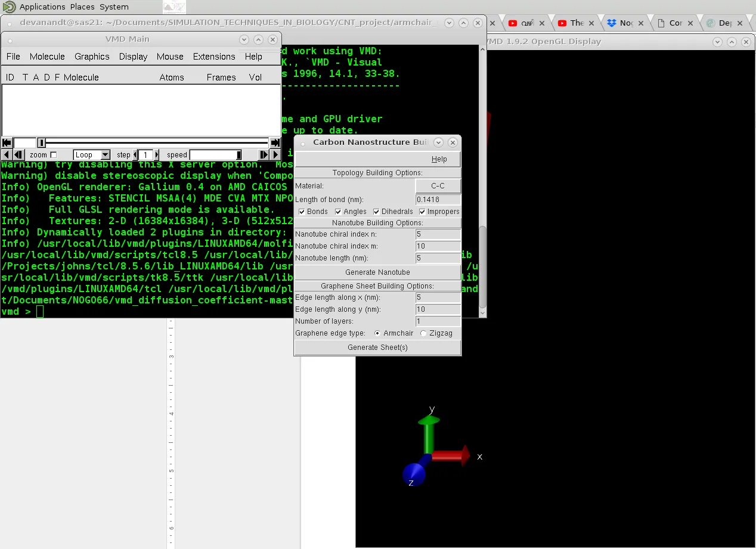This screenshot has width=756, height=549.
Task: Click the Vol column header
Action: pyautogui.click(x=255, y=77)
